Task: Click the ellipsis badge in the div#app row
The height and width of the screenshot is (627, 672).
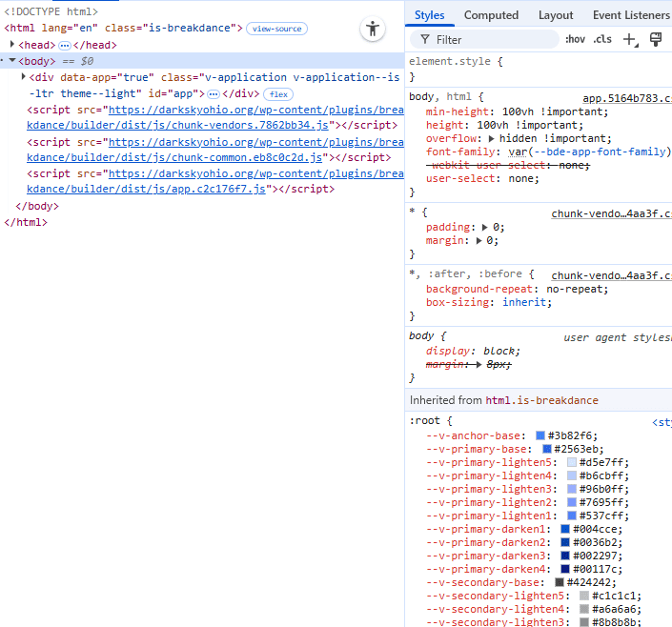Action: click(x=213, y=94)
